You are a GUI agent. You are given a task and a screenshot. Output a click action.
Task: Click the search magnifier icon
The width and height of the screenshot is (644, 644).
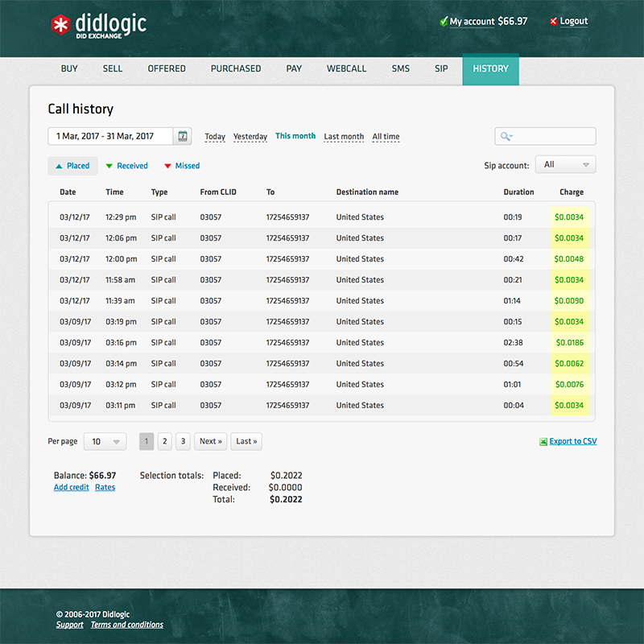pos(506,136)
